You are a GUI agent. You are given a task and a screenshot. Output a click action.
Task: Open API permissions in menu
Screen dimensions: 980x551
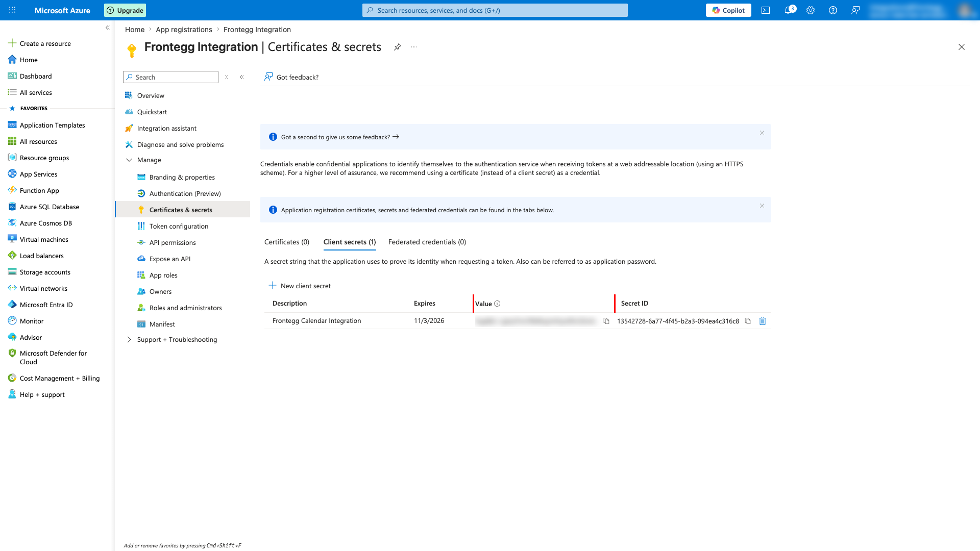tap(173, 243)
